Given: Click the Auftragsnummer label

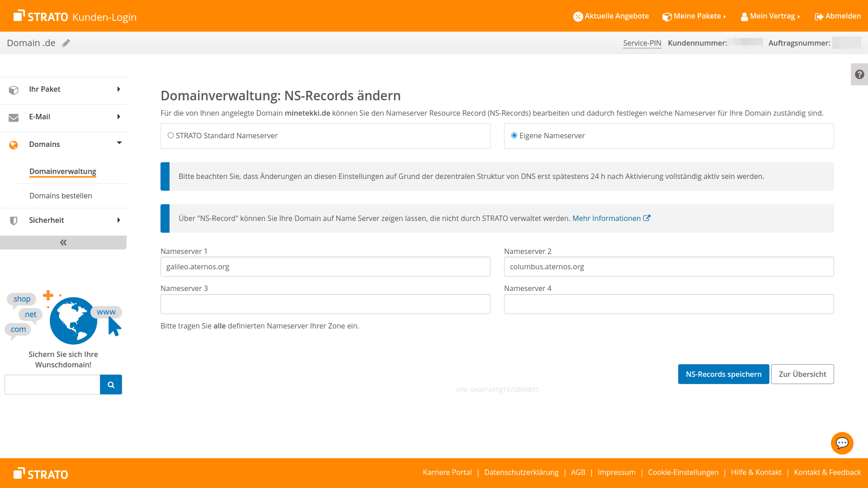Looking at the screenshot, I should coord(799,43).
